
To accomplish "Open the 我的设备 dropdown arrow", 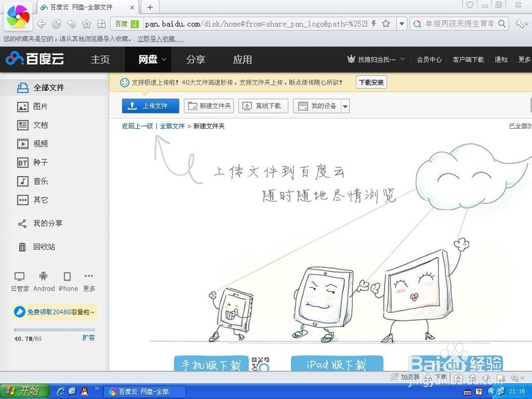I will pos(345,106).
